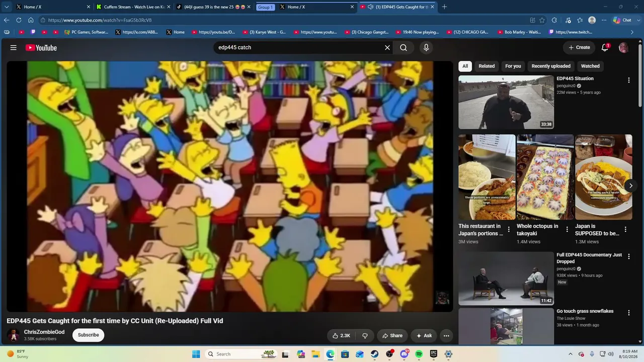Select the Watched filter chip
Screen dimensions: 644x362
point(590,66)
